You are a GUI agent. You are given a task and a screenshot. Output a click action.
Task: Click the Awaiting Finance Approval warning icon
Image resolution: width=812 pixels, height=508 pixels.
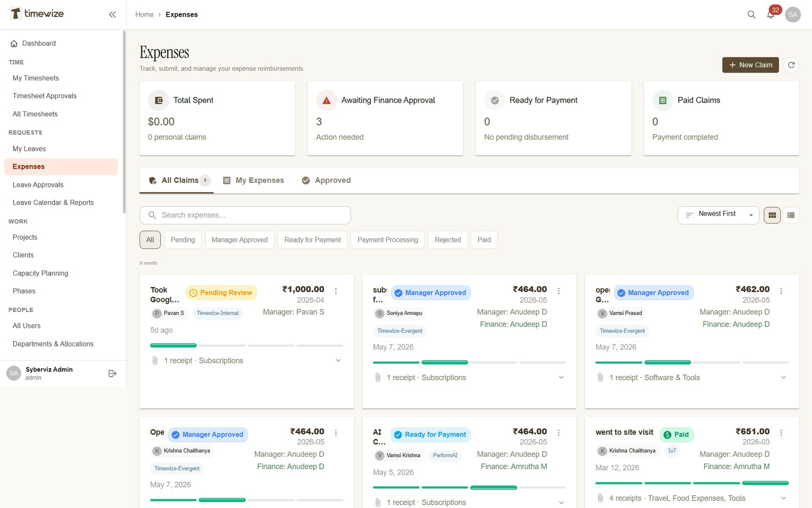tap(326, 101)
